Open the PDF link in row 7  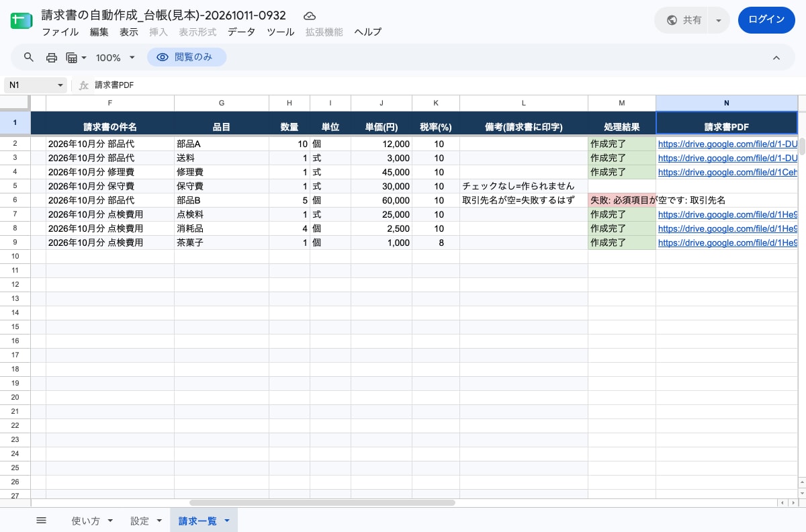click(x=727, y=214)
